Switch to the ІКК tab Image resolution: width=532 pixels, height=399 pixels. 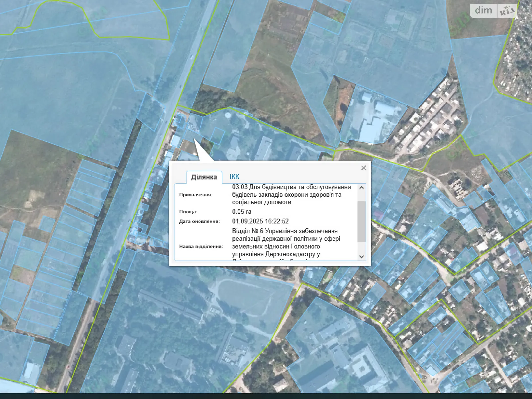click(234, 177)
